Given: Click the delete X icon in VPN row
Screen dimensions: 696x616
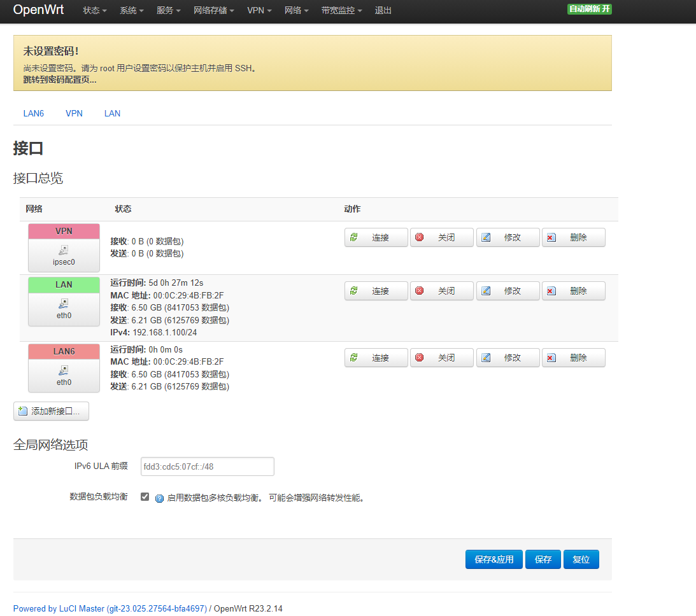Looking at the screenshot, I should pyautogui.click(x=551, y=237).
